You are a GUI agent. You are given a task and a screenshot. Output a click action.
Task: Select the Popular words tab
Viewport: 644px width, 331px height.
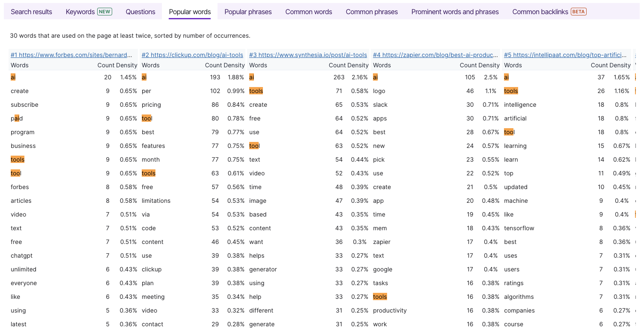(190, 12)
